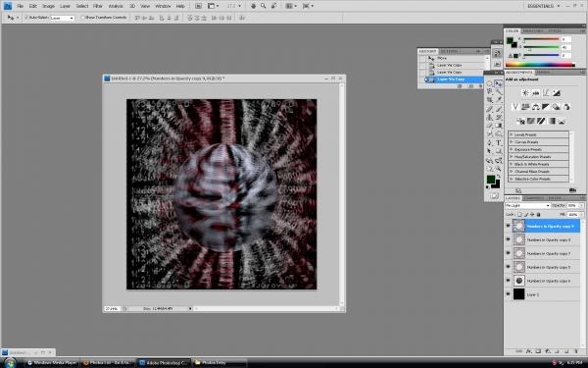Hide the Numbers in Opacity copy 9 layer

tap(508, 226)
